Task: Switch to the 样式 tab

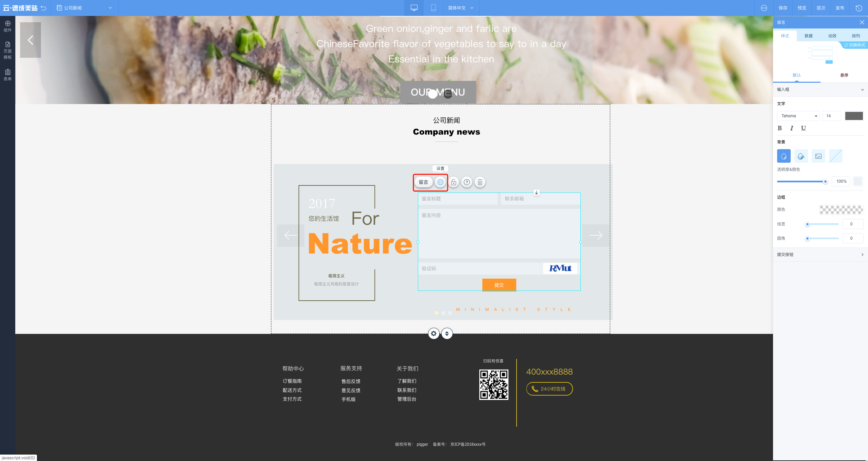Action: [785, 36]
